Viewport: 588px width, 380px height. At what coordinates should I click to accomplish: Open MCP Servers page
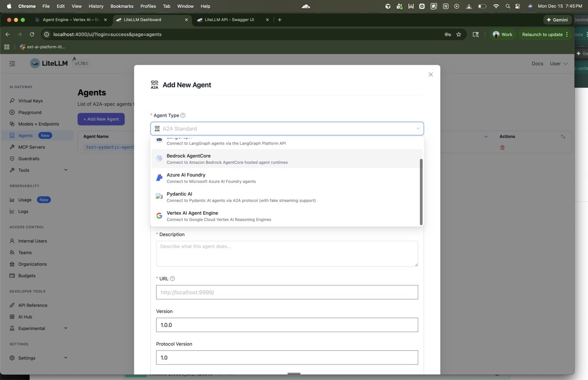pos(31,147)
